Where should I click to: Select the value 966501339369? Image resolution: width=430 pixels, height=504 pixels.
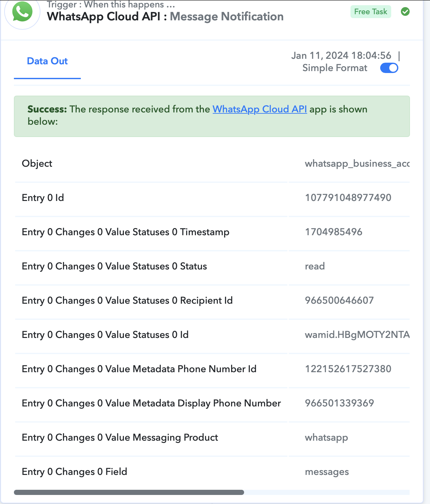339,403
